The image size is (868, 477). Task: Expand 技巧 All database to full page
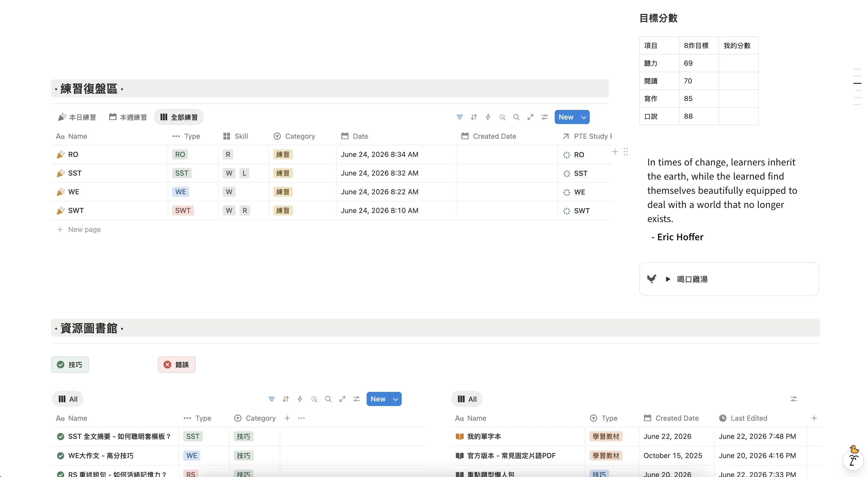coord(342,399)
